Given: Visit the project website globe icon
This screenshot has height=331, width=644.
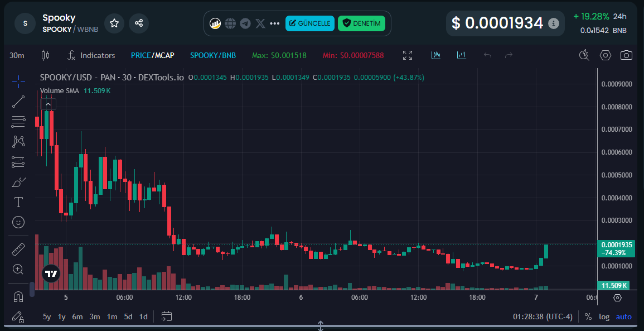Looking at the screenshot, I should point(230,23).
